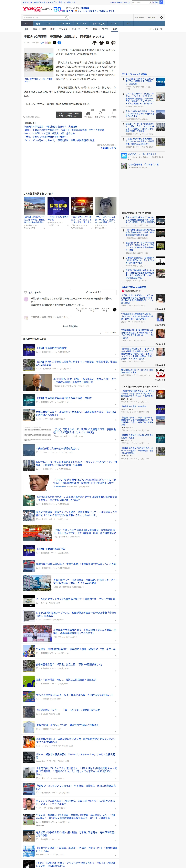Toggle the コメント非表示 checkbox
Screen dimensions: 186x868
102,332
